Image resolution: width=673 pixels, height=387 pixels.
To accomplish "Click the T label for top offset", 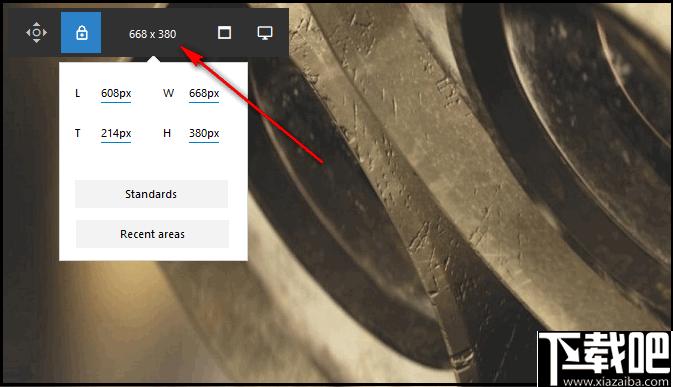I will coord(78,133).
